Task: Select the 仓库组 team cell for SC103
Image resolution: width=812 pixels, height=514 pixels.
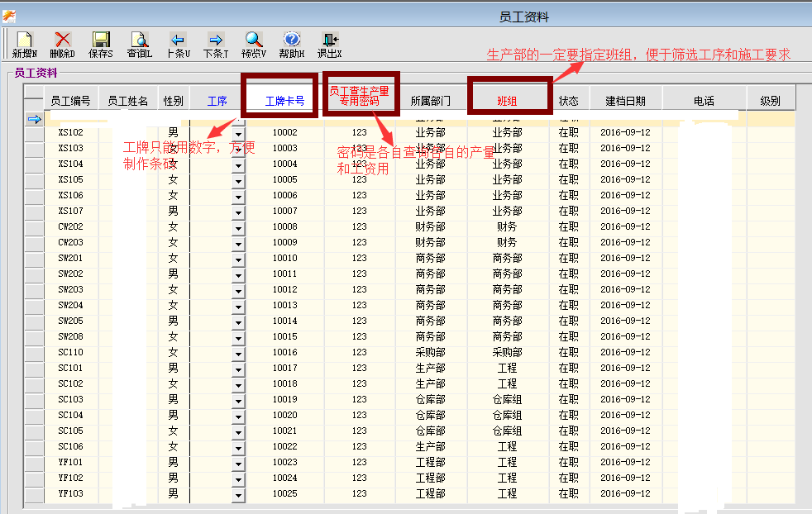Action: [507, 399]
